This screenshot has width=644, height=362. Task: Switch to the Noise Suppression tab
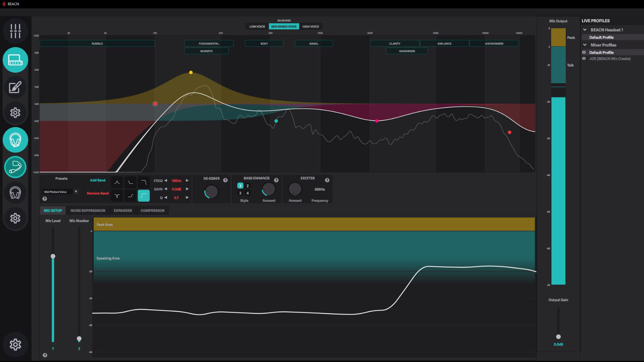(x=88, y=210)
